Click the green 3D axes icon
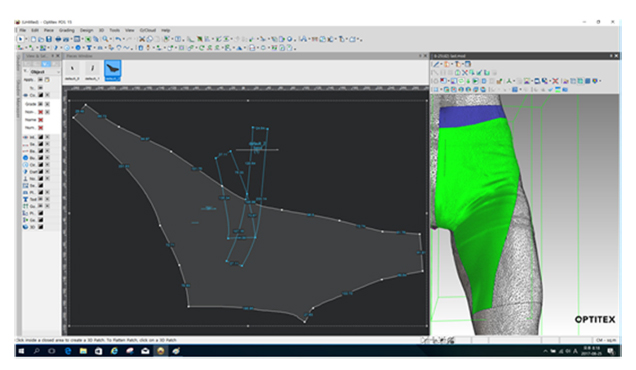 [x=509, y=81]
